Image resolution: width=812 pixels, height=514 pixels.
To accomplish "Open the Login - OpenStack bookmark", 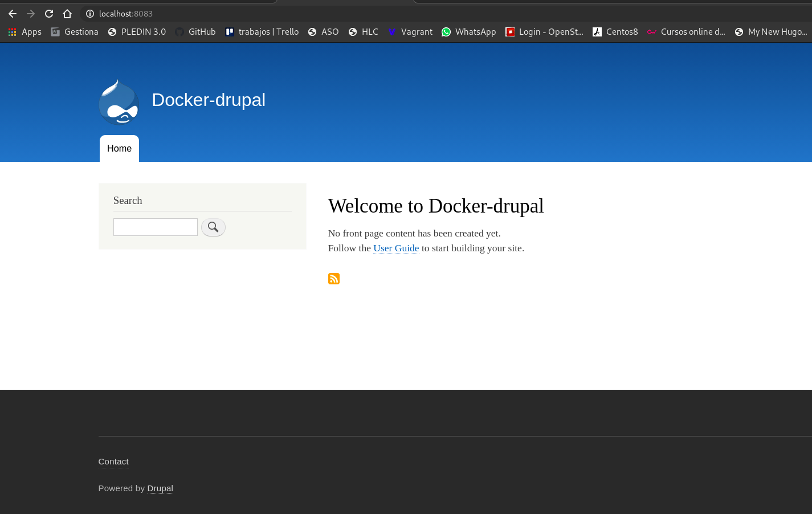I will pyautogui.click(x=544, y=32).
